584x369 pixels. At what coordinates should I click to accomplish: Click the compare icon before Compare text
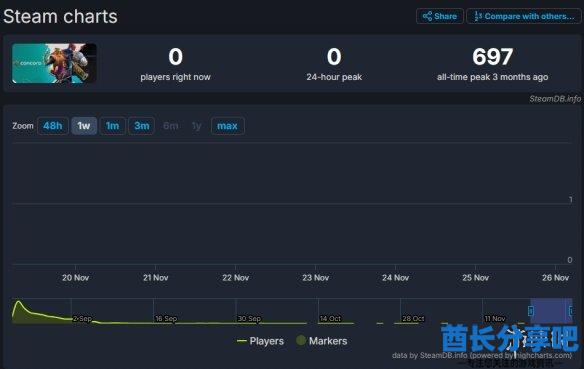click(x=478, y=16)
